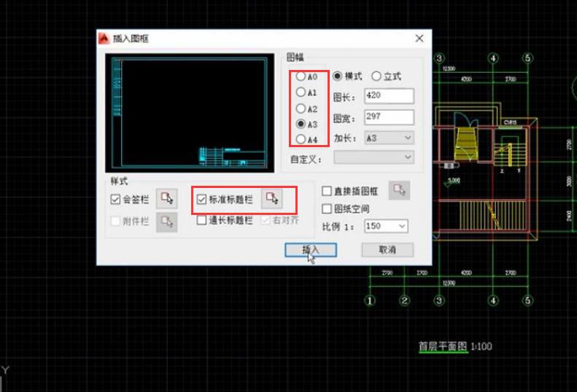Pick the A3 sheet size radio button
The width and height of the screenshot is (577, 392).
coord(301,124)
